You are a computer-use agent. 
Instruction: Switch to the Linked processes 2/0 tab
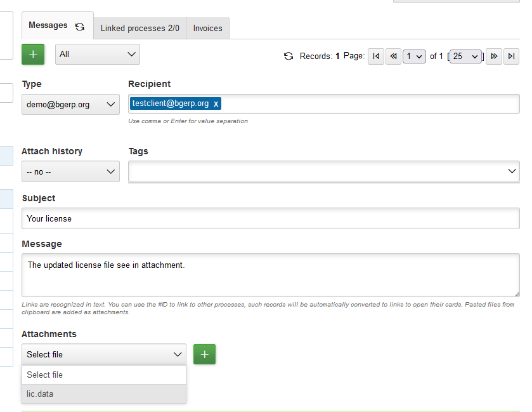pyautogui.click(x=139, y=28)
